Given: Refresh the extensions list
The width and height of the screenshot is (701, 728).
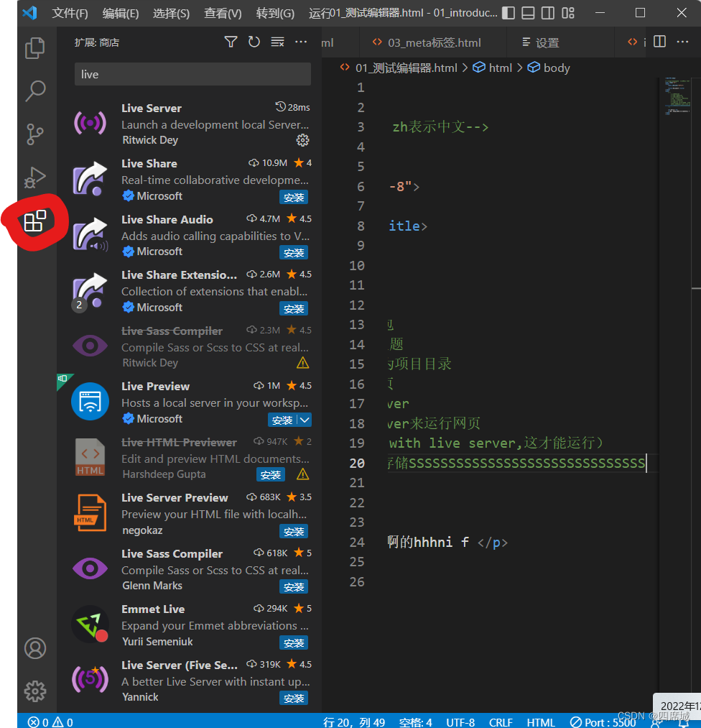Looking at the screenshot, I should (x=254, y=42).
